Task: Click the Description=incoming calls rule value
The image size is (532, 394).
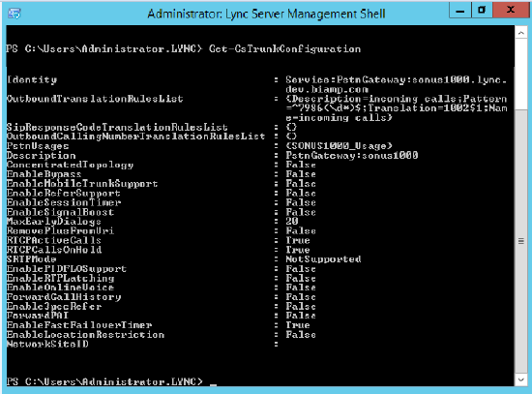Action: click(397, 108)
